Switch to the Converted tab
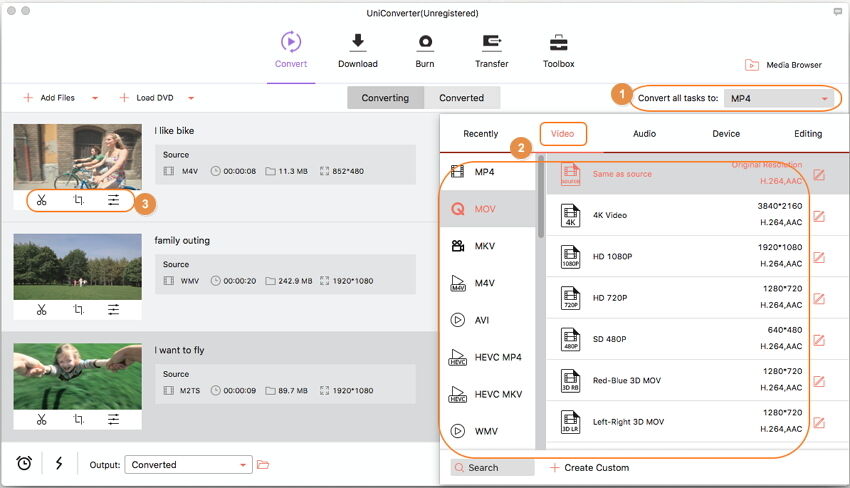 [x=461, y=98]
